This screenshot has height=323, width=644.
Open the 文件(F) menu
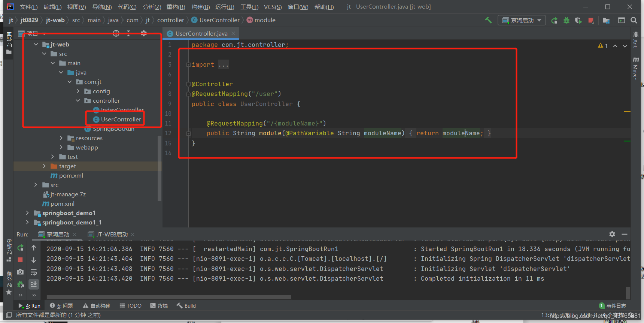click(x=28, y=7)
